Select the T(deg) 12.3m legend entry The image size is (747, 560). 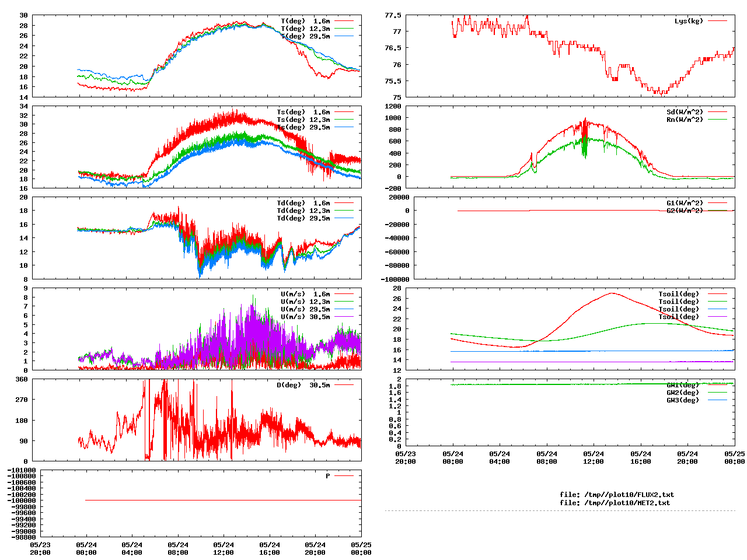point(305,29)
